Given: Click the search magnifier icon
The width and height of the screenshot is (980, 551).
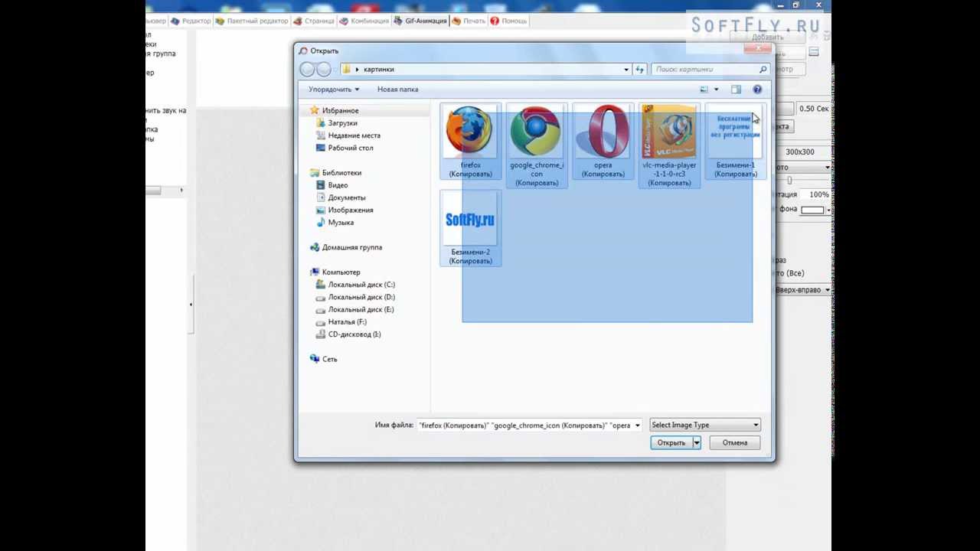Looking at the screenshot, I should click(x=763, y=70).
